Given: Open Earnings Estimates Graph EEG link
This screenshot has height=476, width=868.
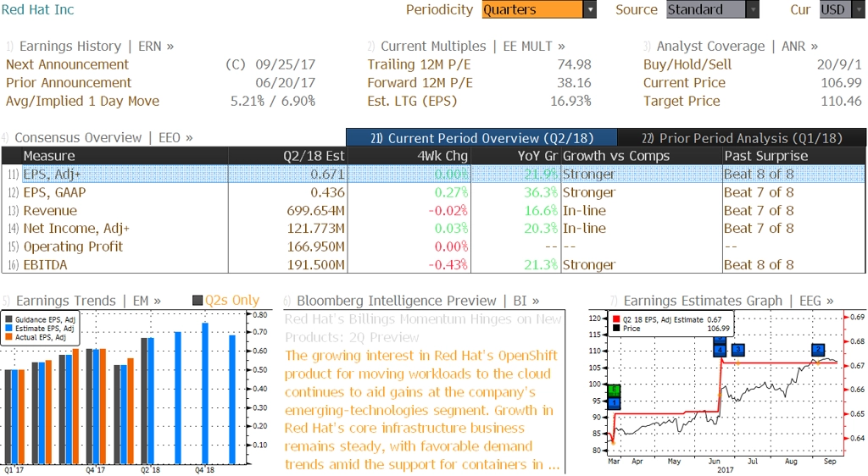Looking at the screenshot, I should pyautogui.click(x=728, y=301).
